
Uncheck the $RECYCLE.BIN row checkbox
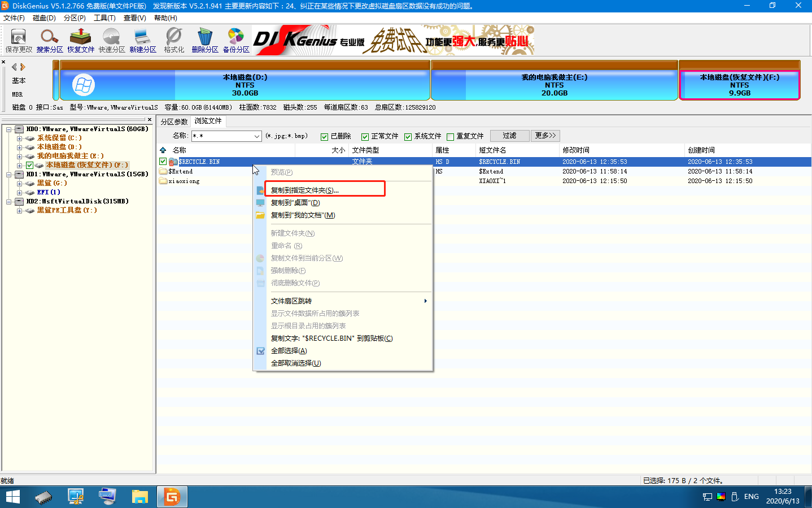pyautogui.click(x=163, y=162)
